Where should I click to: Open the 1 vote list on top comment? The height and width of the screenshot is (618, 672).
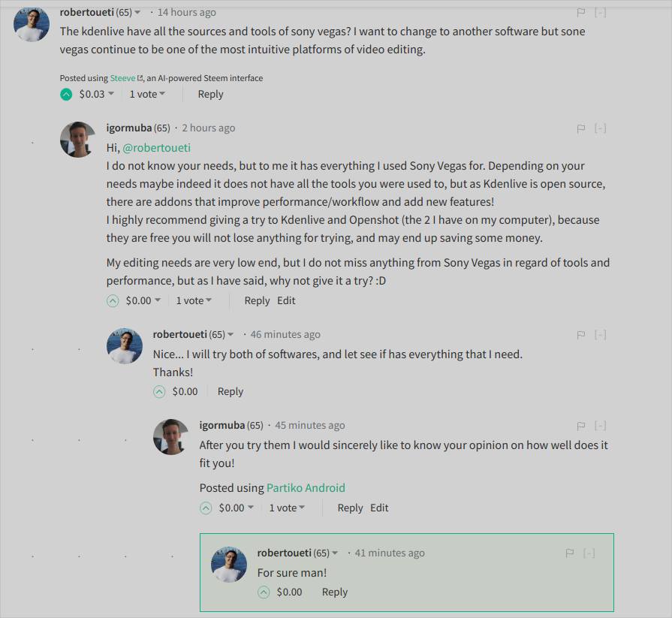coord(147,95)
